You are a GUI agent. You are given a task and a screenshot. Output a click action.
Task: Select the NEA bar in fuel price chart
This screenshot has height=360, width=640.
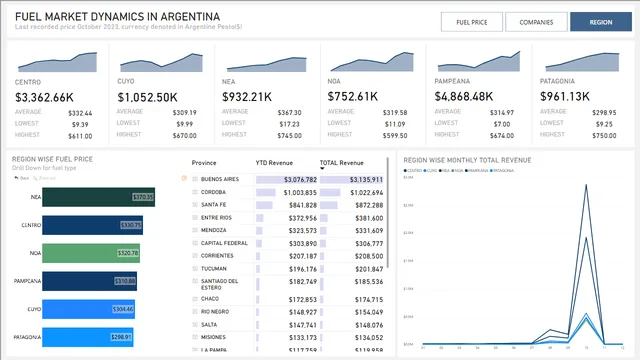click(x=98, y=197)
